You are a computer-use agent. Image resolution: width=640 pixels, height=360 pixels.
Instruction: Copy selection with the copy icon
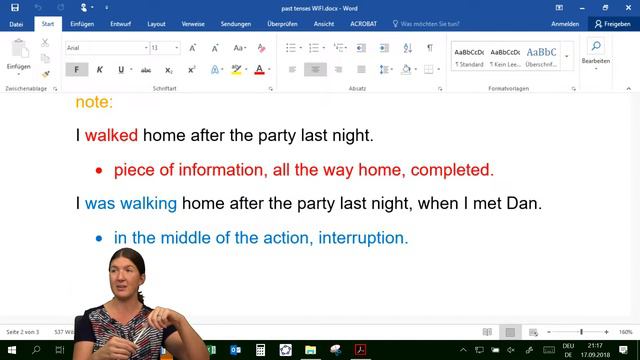(x=45, y=58)
